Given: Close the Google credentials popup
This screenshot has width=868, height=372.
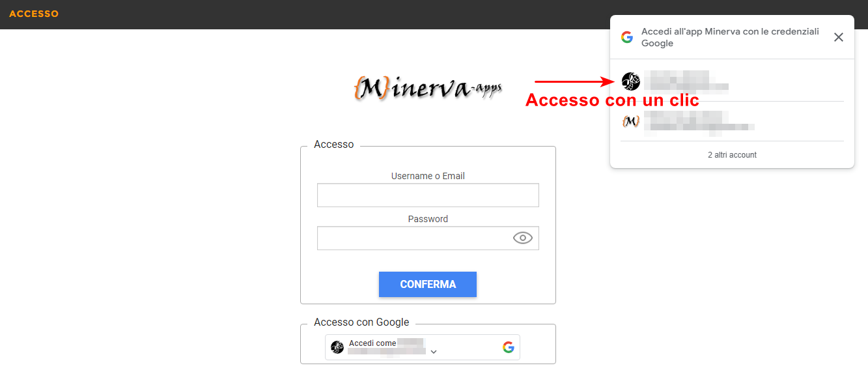Looking at the screenshot, I should pyautogui.click(x=839, y=37).
